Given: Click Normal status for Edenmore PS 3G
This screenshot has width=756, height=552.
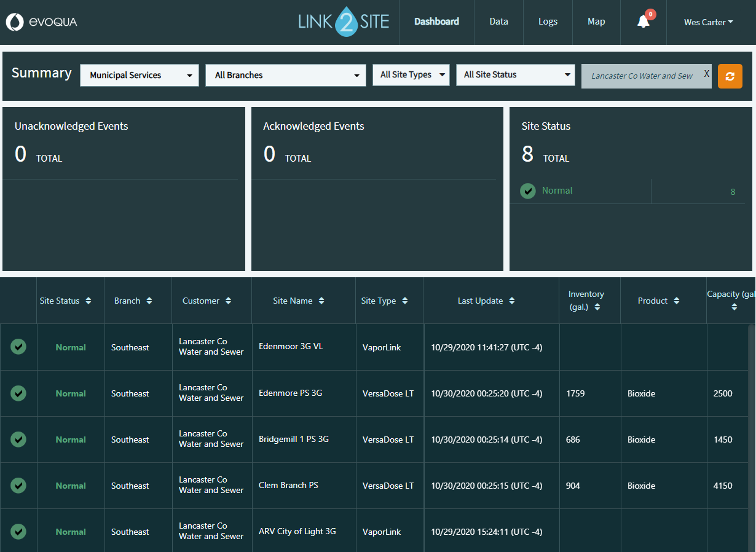Looking at the screenshot, I should click(71, 393).
